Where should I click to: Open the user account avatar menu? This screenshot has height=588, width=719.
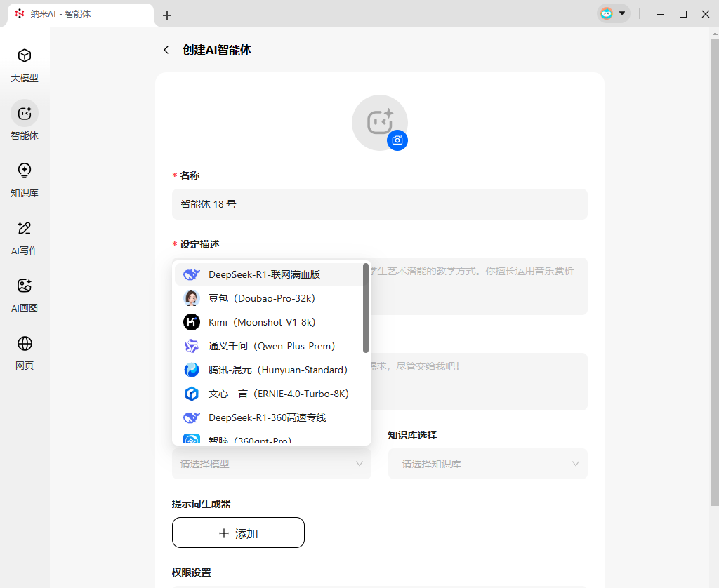(613, 13)
